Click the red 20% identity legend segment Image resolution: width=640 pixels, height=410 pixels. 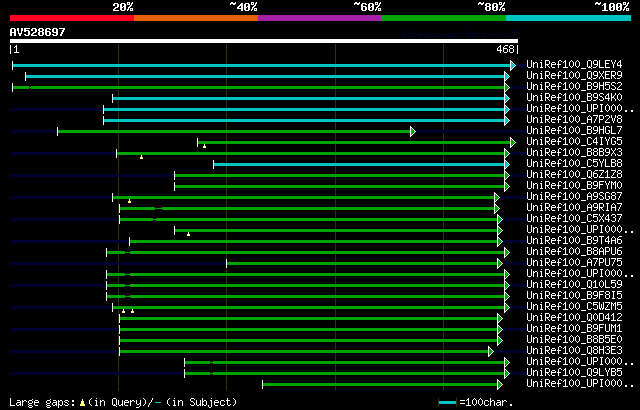[x=72, y=18]
